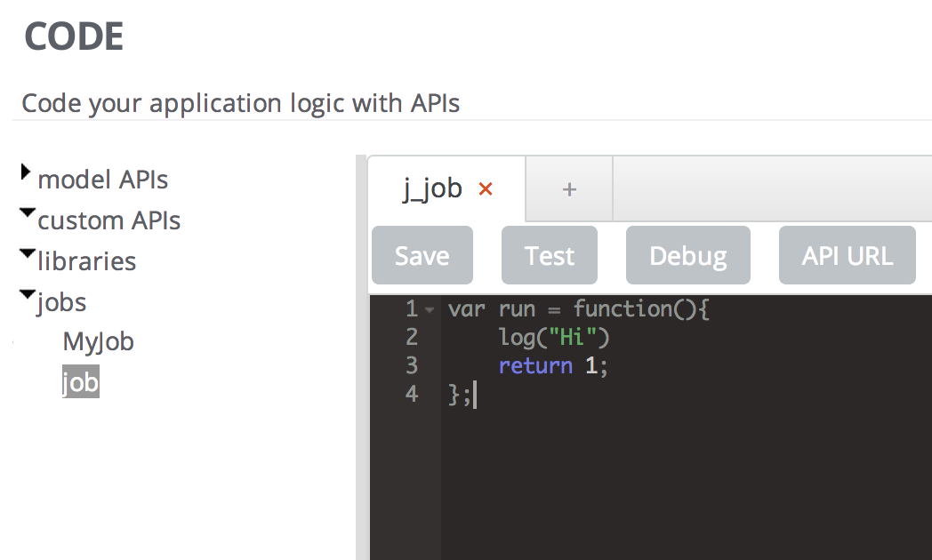Select libraries in the tree
Screen dimensions: 932x560
click(x=87, y=261)
